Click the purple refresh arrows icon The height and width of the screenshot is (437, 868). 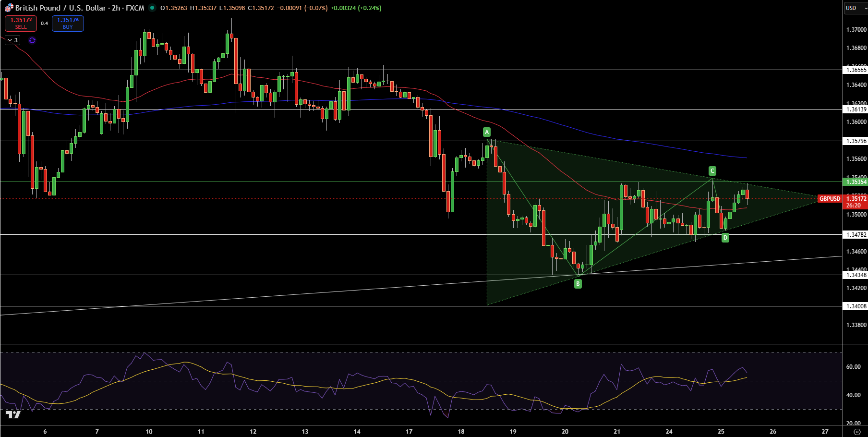32,40
